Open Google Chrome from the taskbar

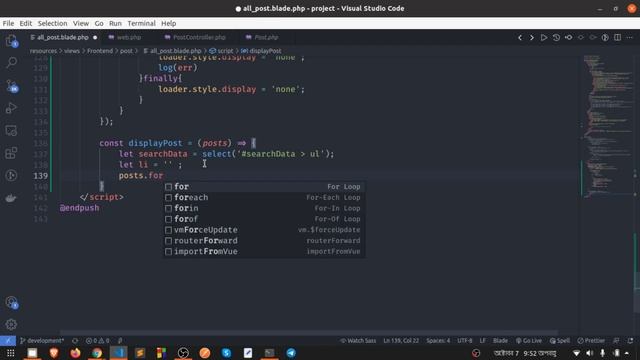coord(97,353)
